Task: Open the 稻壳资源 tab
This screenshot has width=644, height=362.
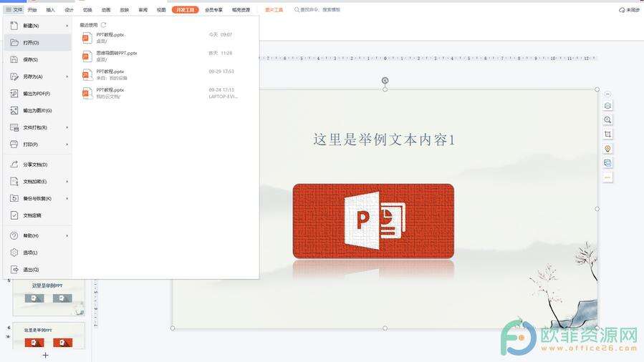Action: point(241,10)
